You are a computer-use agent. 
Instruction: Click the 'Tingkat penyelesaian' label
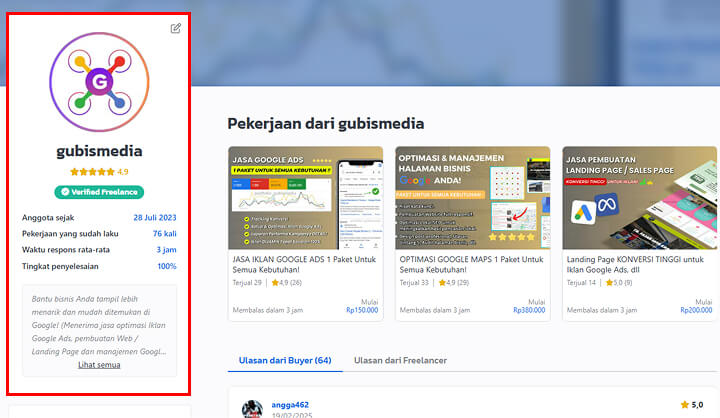(60, 266)
